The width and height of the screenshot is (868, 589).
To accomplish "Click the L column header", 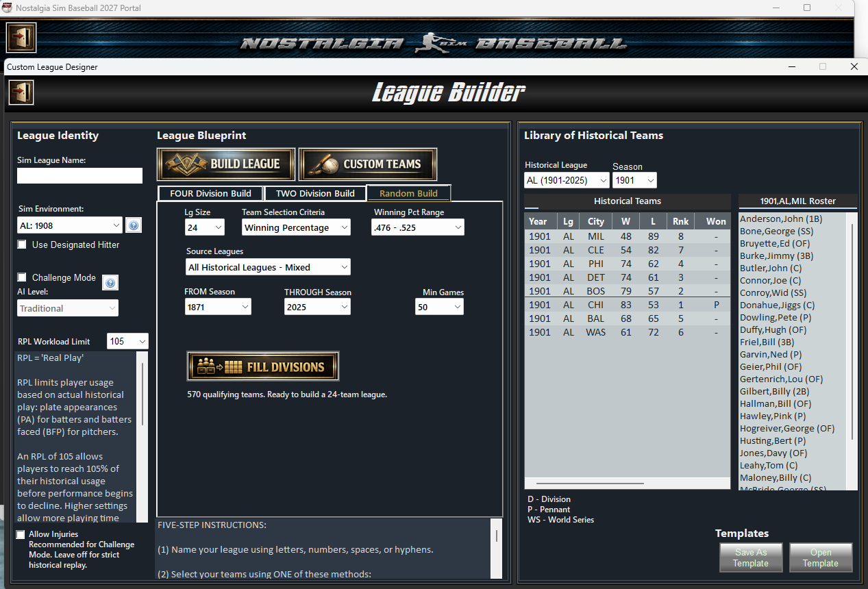I will 652,221.
